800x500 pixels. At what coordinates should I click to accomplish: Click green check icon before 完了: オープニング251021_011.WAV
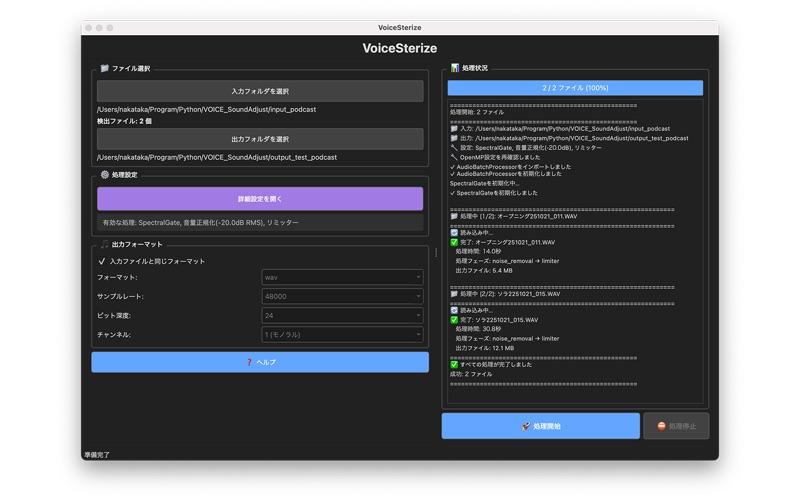pyautogui.click(x=454, y=242)
